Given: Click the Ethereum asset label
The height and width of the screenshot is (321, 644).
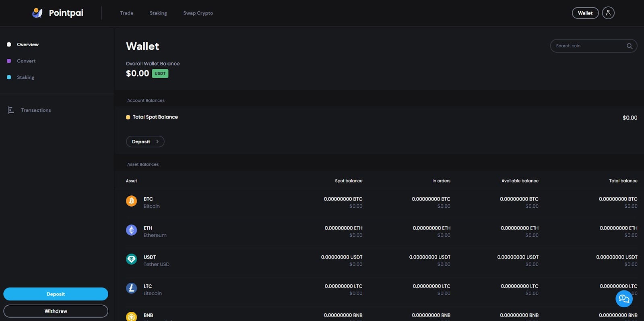Looking at the screenshot, I should pos(155,235).
